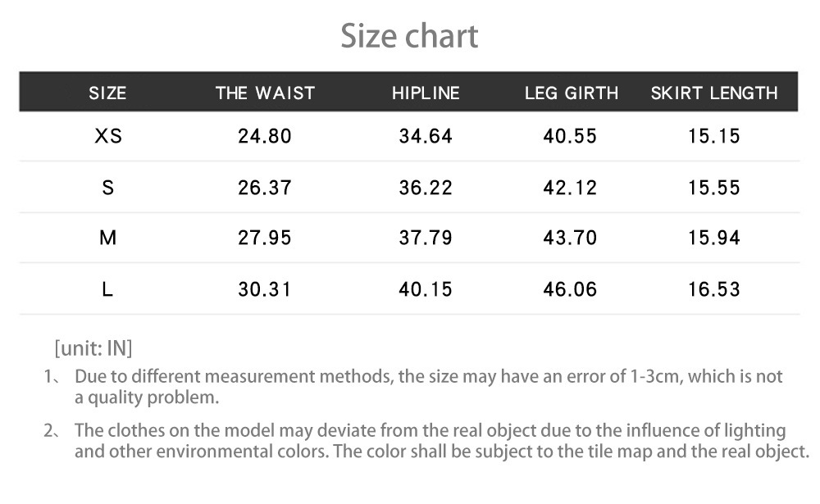Select skirt length value 16.53
The height and width of the screenshot is (504, 820).
click(x=714, y=289)
